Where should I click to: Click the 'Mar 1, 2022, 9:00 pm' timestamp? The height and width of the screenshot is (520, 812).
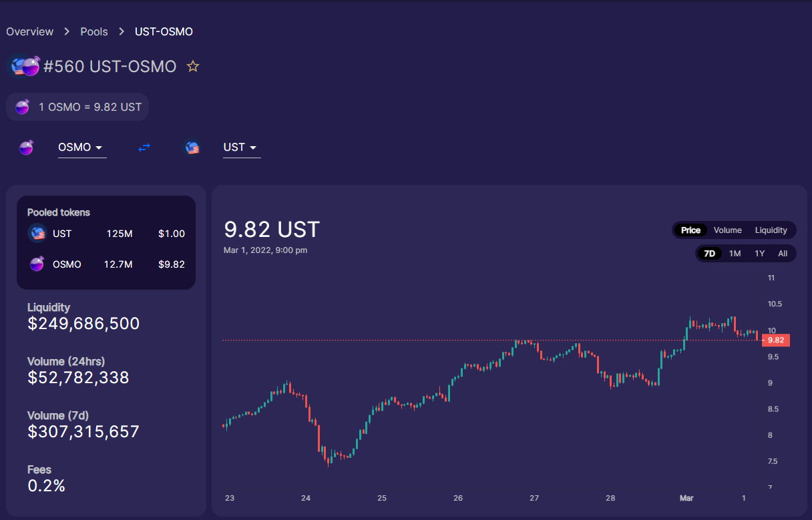click(x=266, y=250)
